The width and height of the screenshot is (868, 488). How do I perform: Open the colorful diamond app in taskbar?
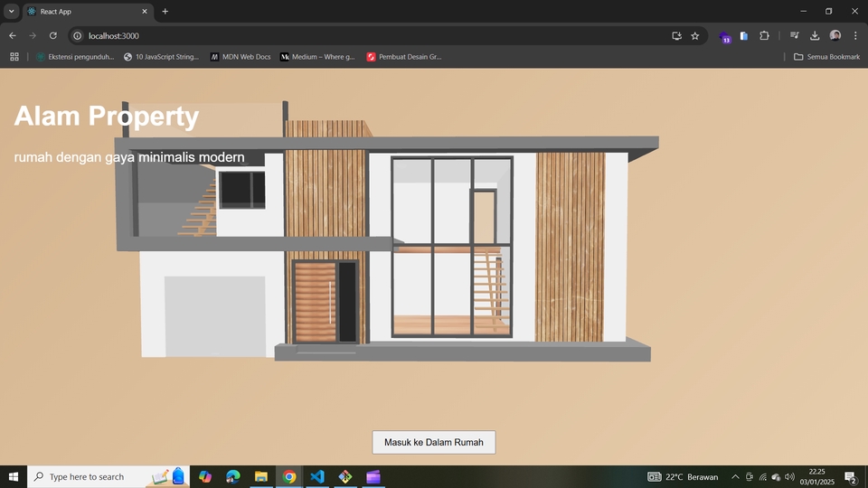(x=344, y=476)
